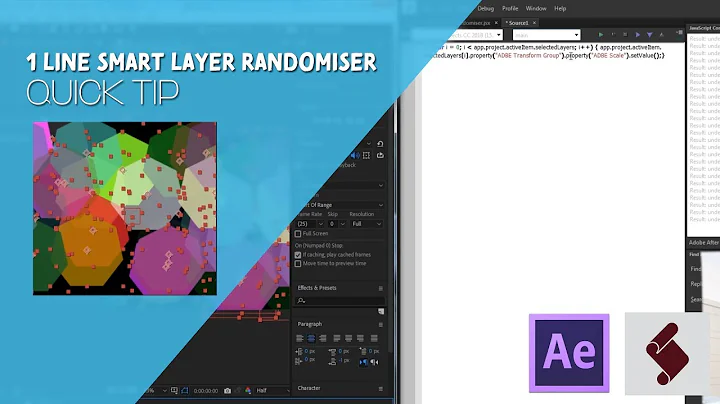Open the viewer Half resolution dropdown
The height and width of the screenshot is (404, 720).
(x=272, y=391)
